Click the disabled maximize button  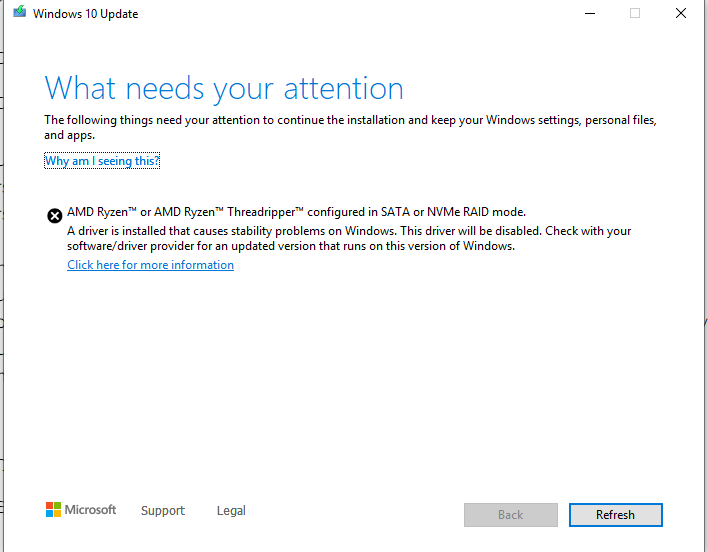pos(635,14)
